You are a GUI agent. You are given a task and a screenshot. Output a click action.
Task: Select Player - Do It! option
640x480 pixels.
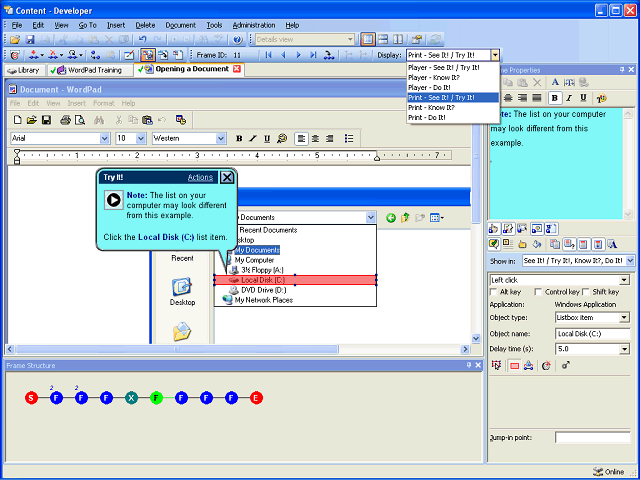[x=453, y=87]
